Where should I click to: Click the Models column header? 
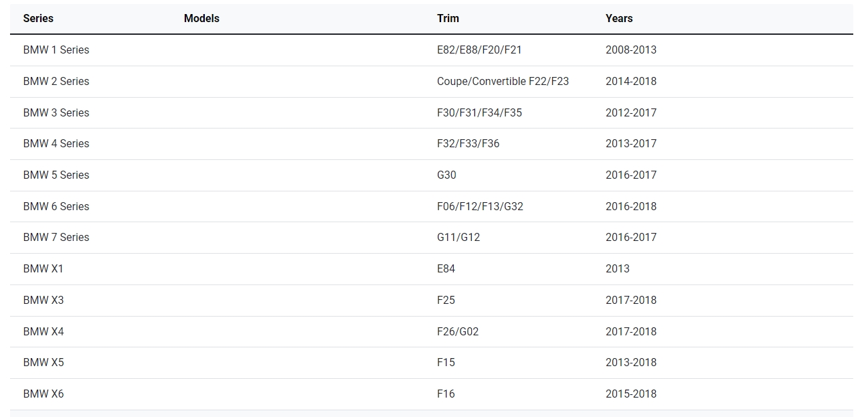pyautogui.click(x=201, y=19)
